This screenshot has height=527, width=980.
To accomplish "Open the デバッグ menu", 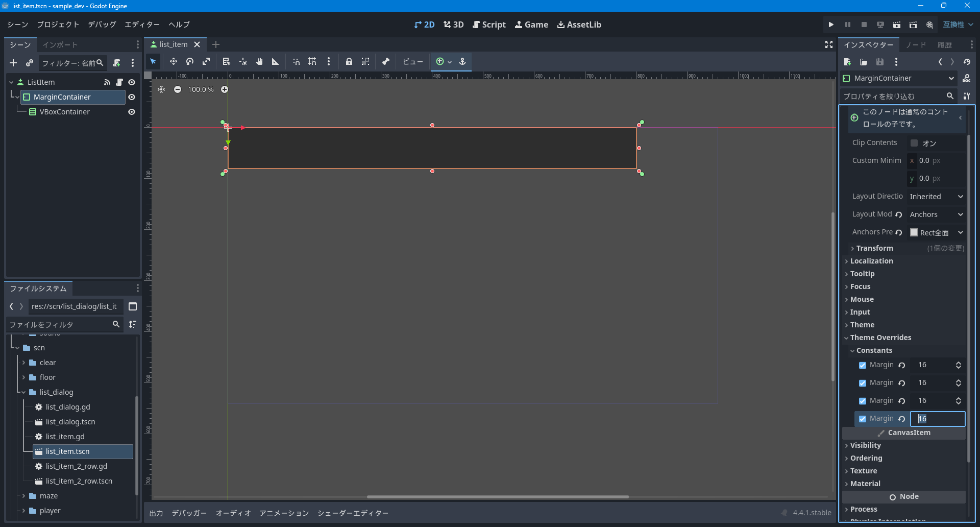I will [102, 25].
